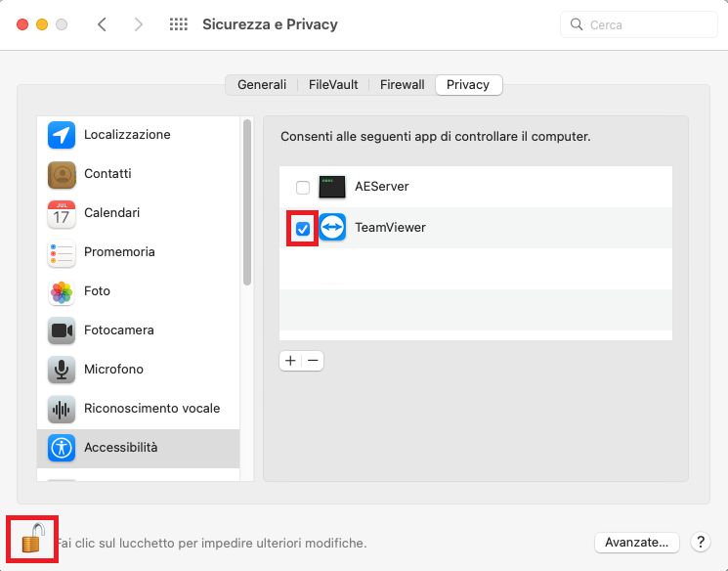This screenshot has width=728, height=571.
Task: Open the Firewall tab
Action: [402, 84]
